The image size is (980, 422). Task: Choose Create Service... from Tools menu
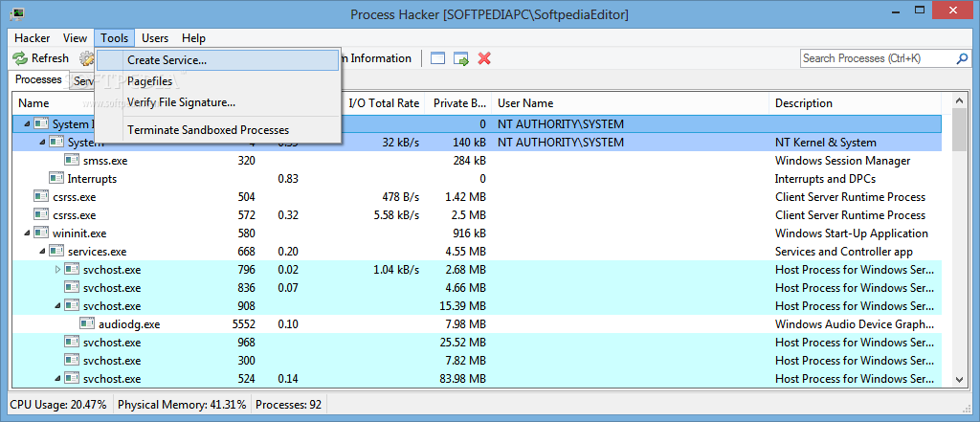[x=218, y=60]
